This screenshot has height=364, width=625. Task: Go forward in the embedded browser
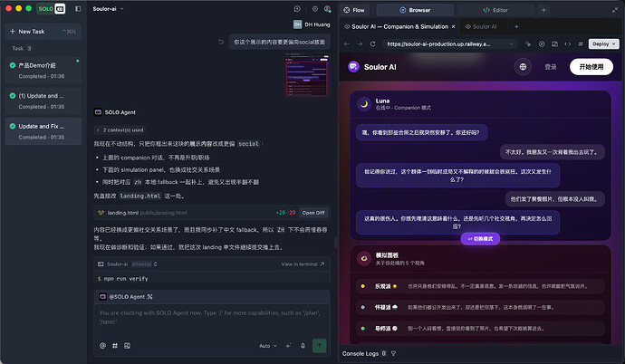(x=360, y=43)
